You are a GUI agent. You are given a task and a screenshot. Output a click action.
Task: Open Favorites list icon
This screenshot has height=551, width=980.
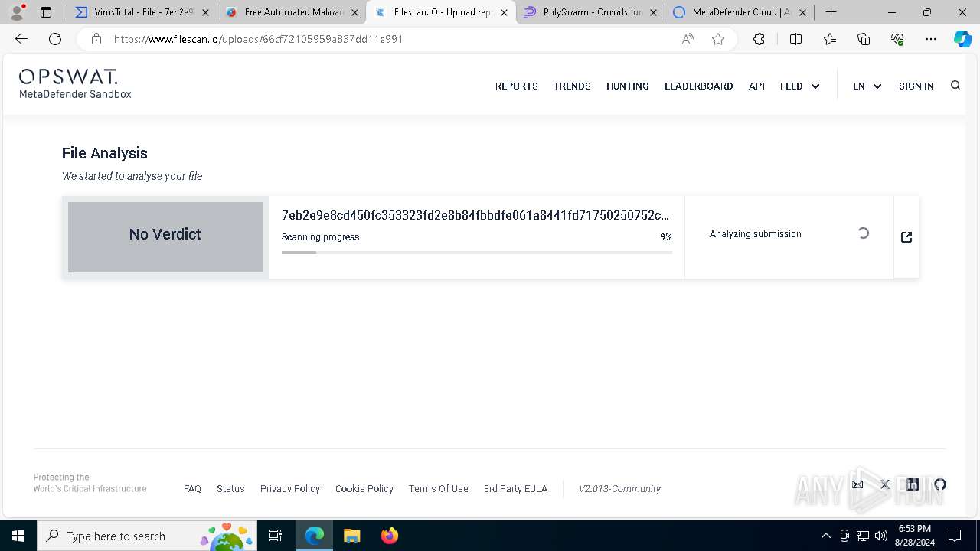(830, 39)
